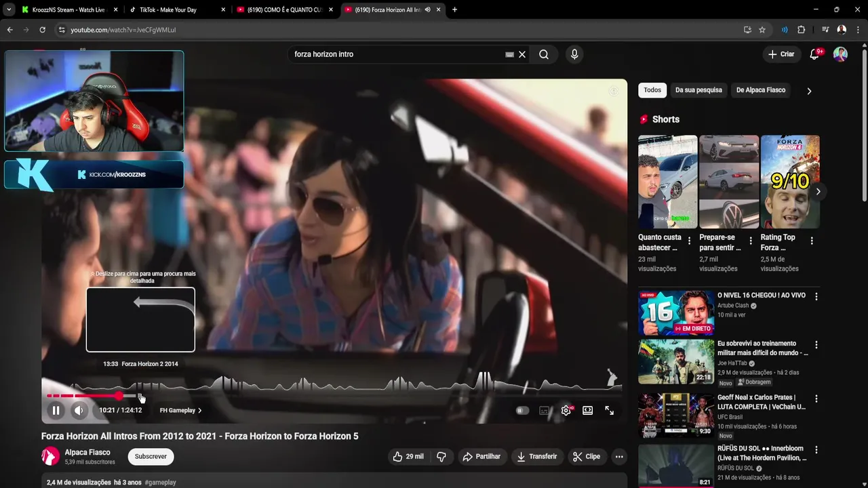Click the Clipe button

tap(587, 457)
